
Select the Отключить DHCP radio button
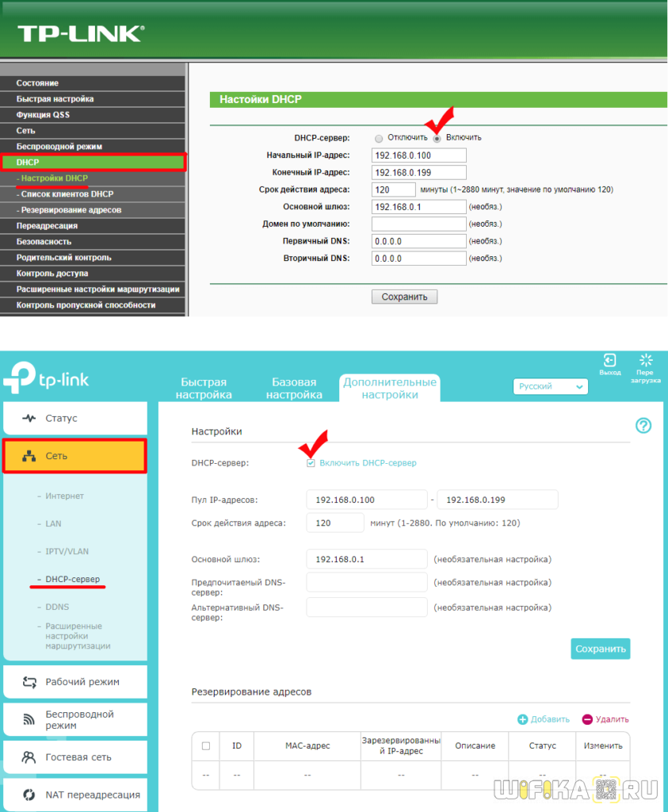[x=379, y=138]
